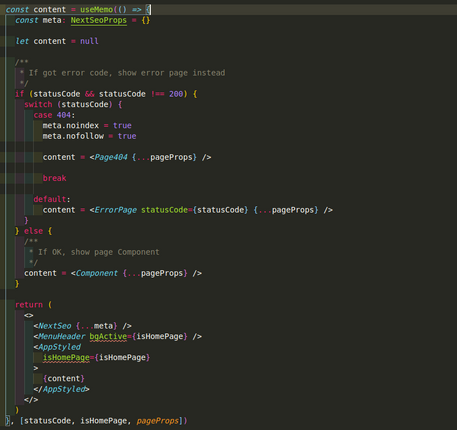Click the comment text about error code
457x430 pixels.
tap(127, 73)
